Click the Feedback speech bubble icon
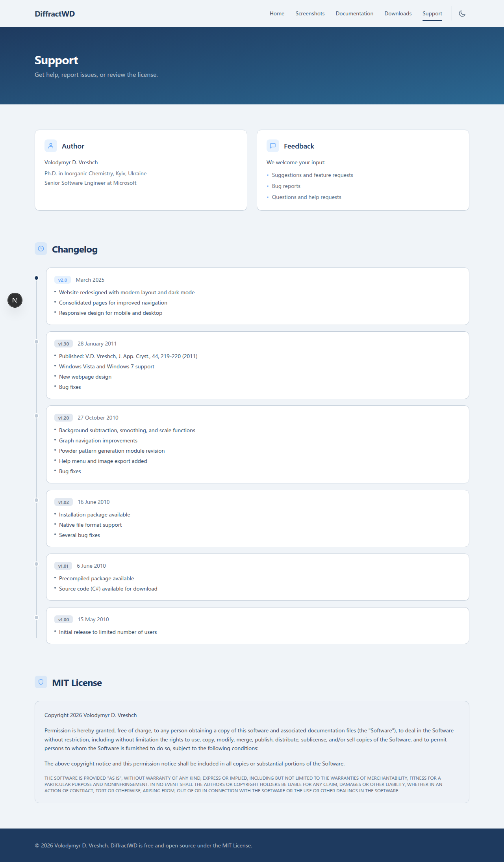Screen dimensions: 504x862 pos(273,146)
